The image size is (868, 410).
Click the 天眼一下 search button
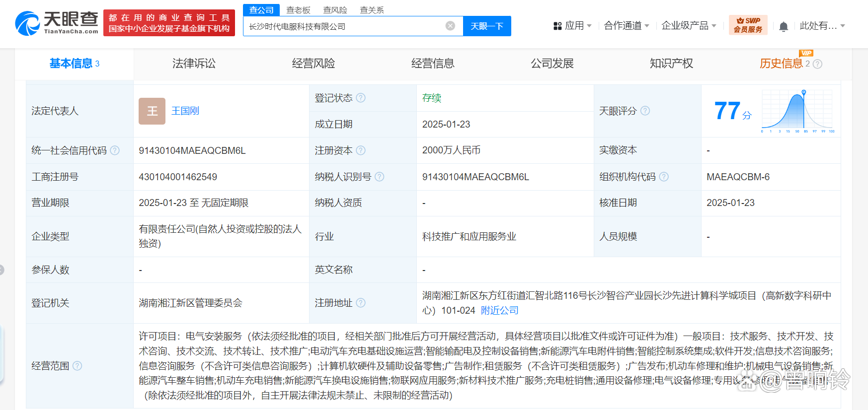487,26
